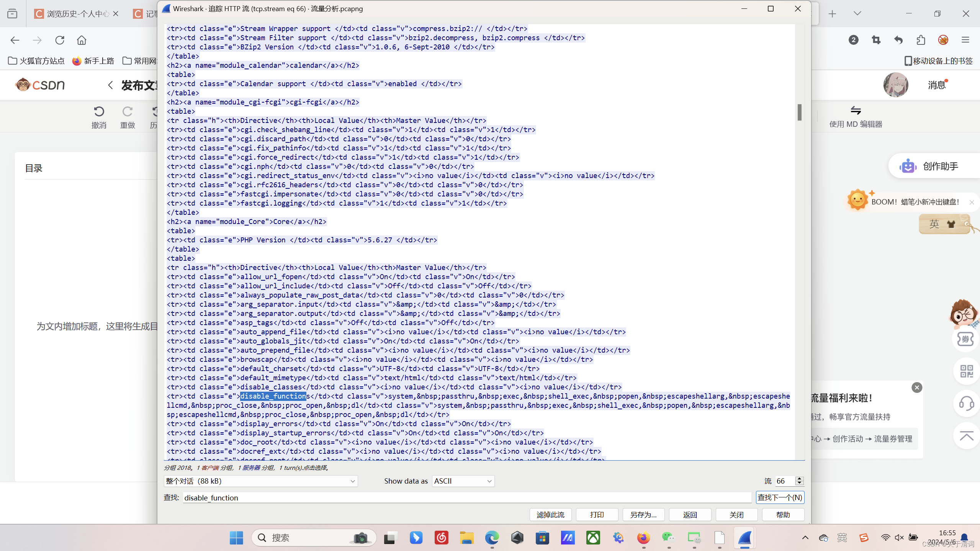Click the browser home icon

click(82, 40)
